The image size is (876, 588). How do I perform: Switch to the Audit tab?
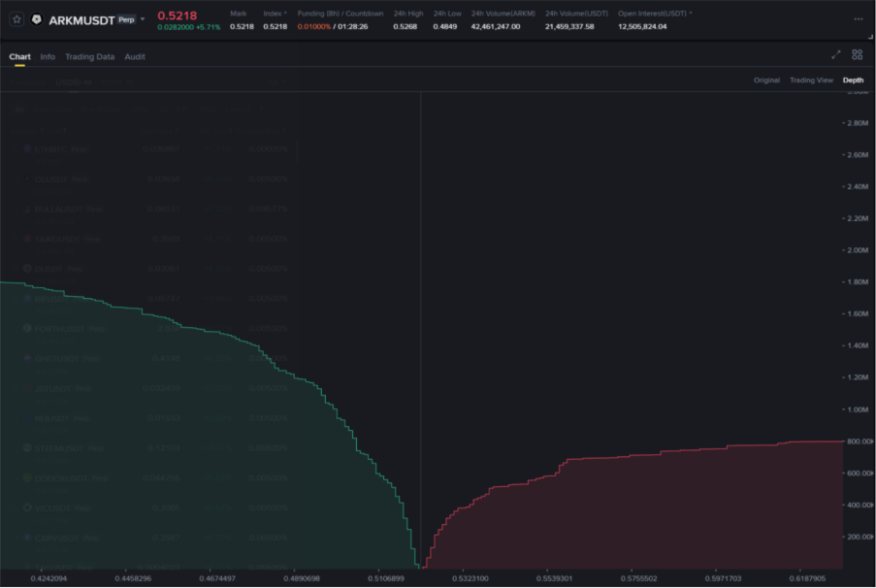(x=135, y=57)
